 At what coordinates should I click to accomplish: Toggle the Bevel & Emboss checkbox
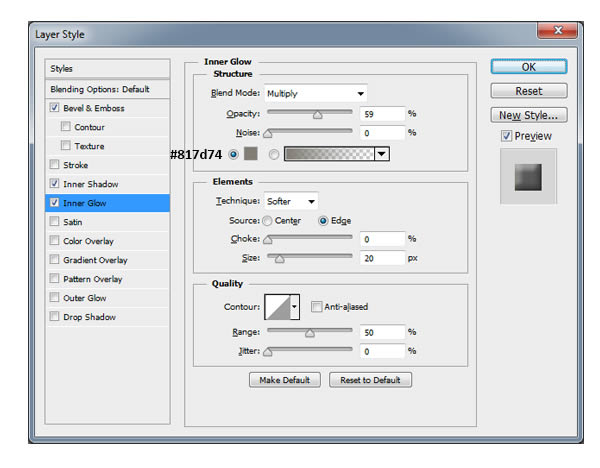54,108
